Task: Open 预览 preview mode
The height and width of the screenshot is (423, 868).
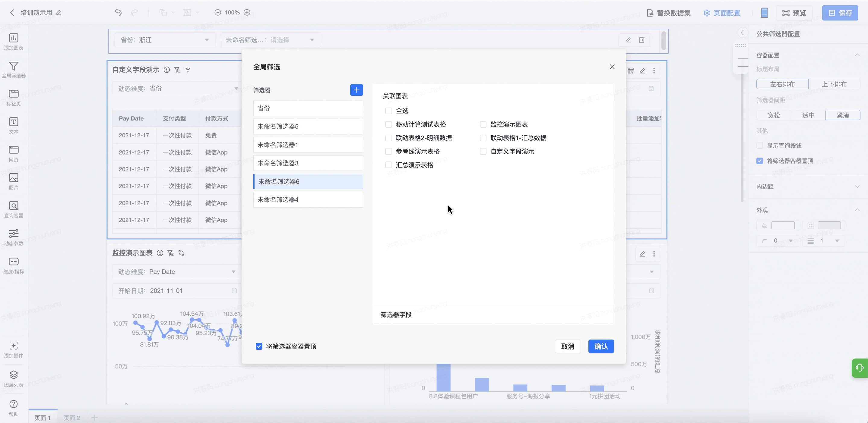Action: 794,13
